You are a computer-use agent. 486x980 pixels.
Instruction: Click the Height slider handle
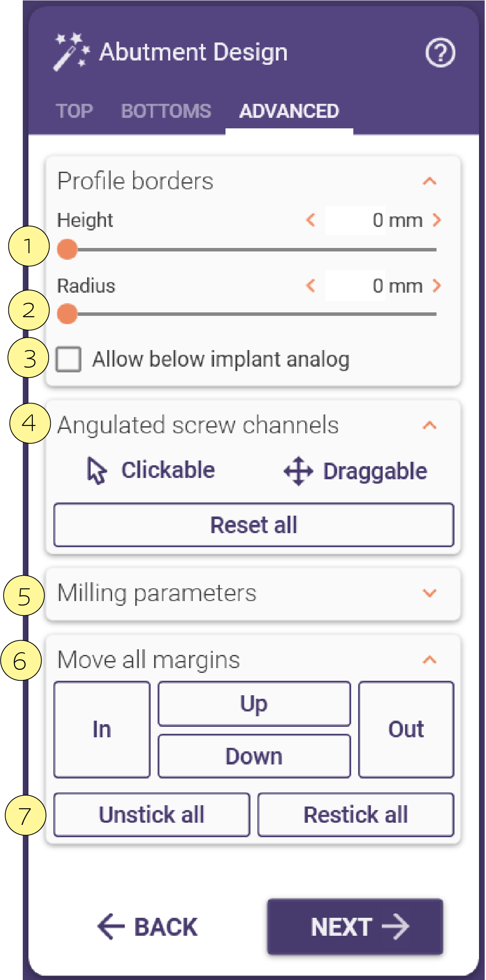[67, 249]
